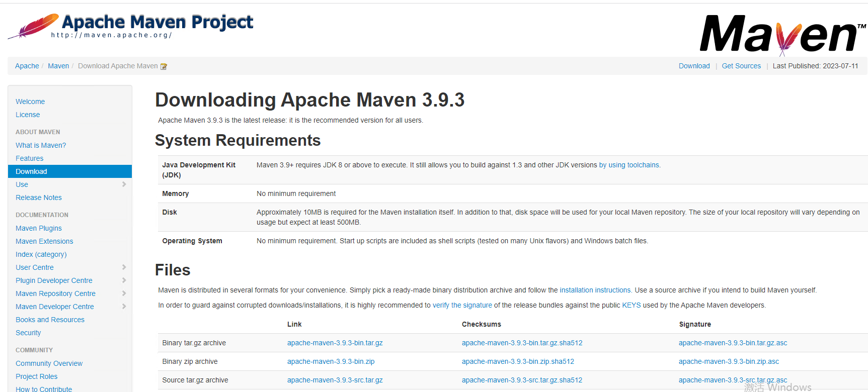Screen dimensions: 868x392
Task: Open Plugin Developer Centre link
Action: pyautogui.click(x=54, y=280)
